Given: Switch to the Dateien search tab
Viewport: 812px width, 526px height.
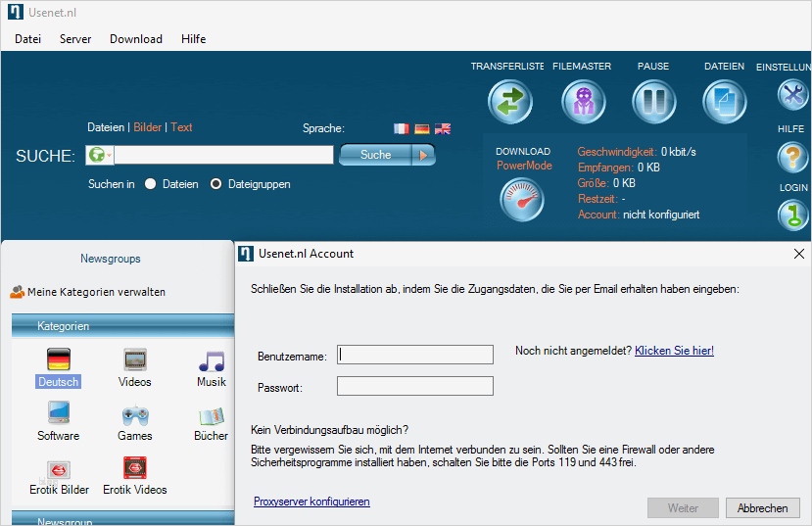Looking at the screenshot, I should coord(106,127).
